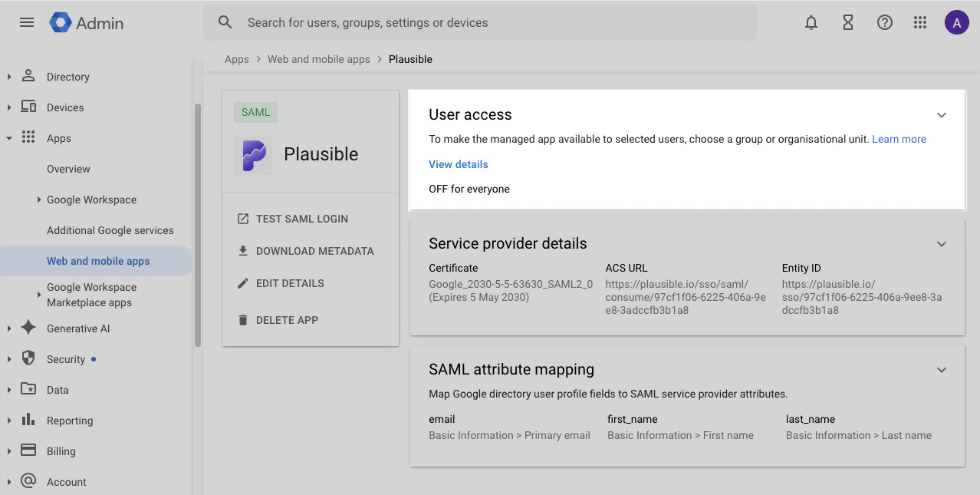
Task: Click the Generative AI sparkle icon
Action: [x=28, y=328]
